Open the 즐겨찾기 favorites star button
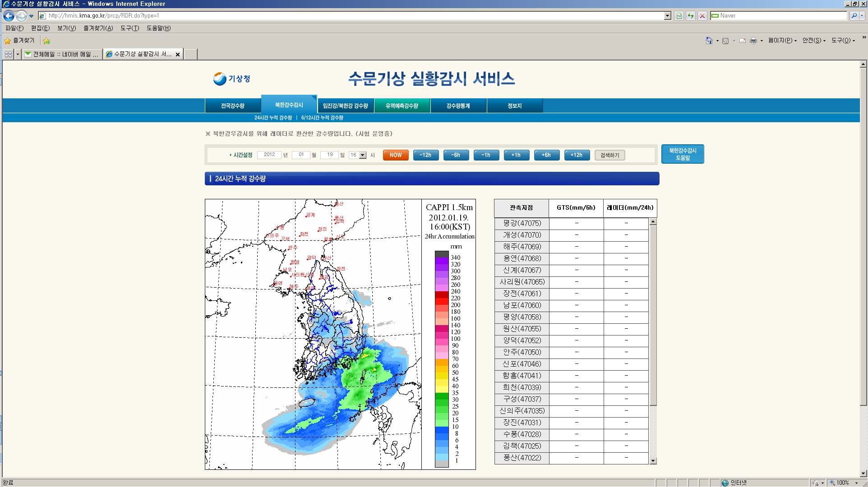The width and height of the screenshot is (868, 487). (19, 41)
